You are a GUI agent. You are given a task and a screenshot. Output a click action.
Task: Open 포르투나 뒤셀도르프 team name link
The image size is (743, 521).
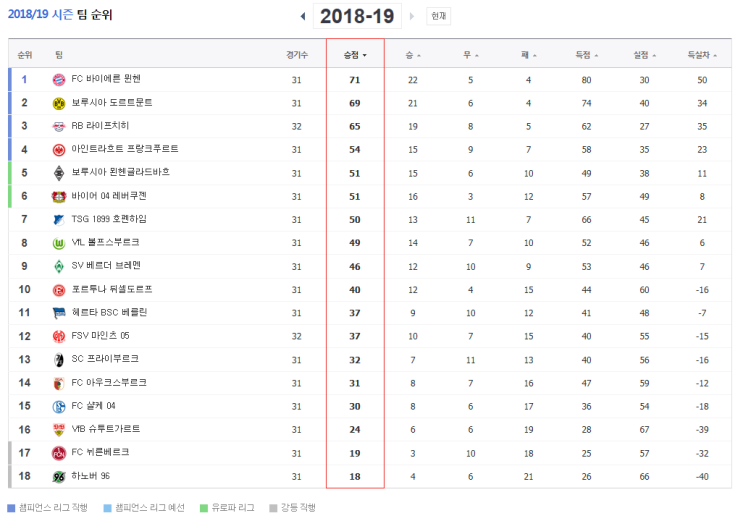click(112, 289)
